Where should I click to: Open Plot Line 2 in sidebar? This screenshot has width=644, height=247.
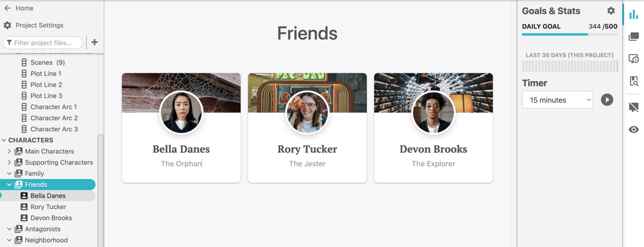pos(46,85)
